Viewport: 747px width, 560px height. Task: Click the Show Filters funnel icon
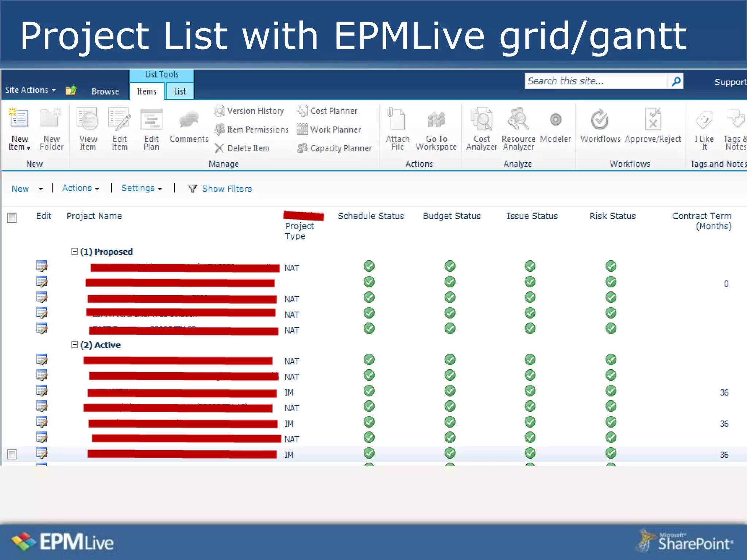[193, 188]
